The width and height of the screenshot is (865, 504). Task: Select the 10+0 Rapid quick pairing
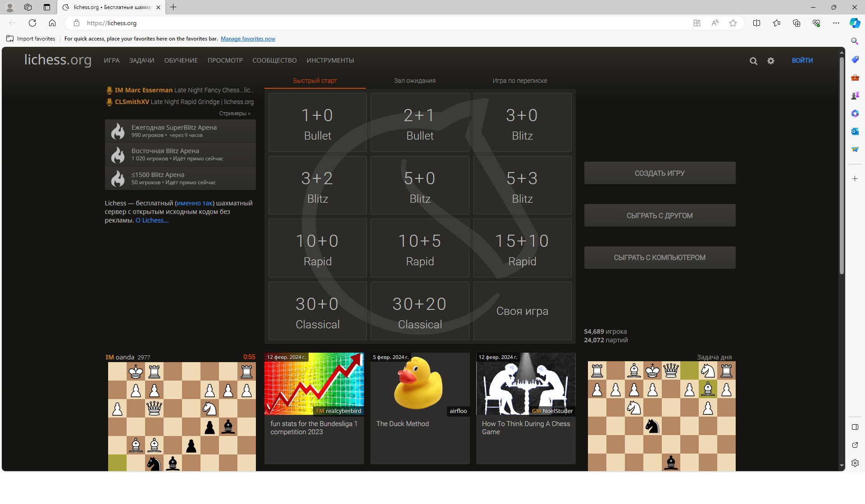click(x=318, y=248)
